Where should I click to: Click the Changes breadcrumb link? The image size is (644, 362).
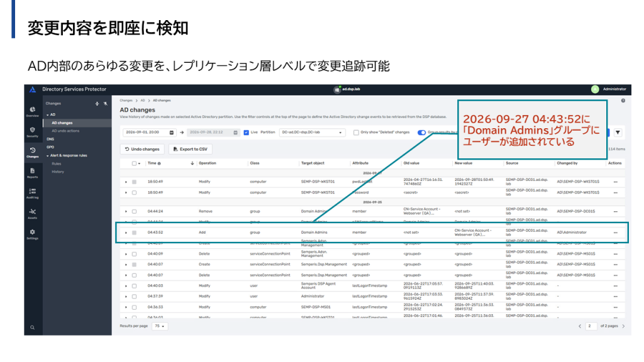point(126,101)
